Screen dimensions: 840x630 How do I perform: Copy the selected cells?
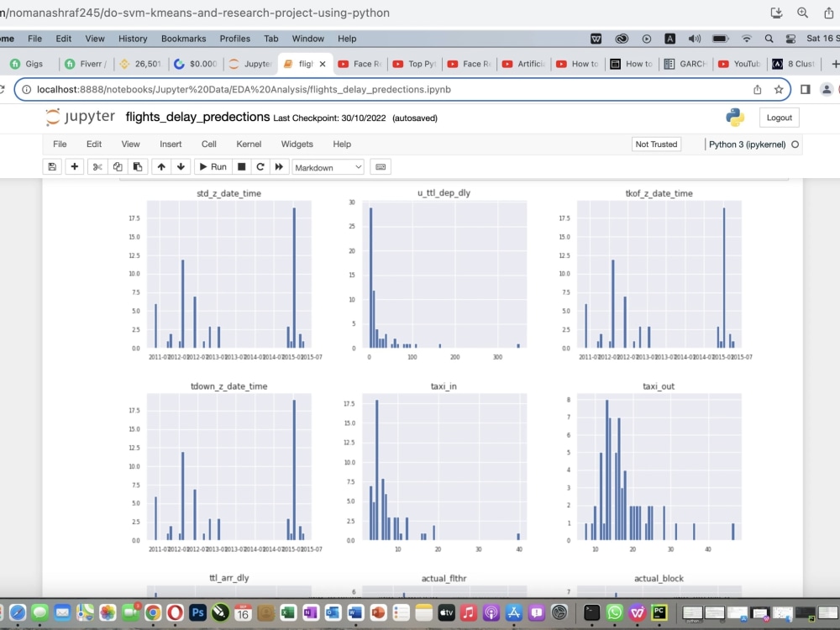click(x=118, y=166)
